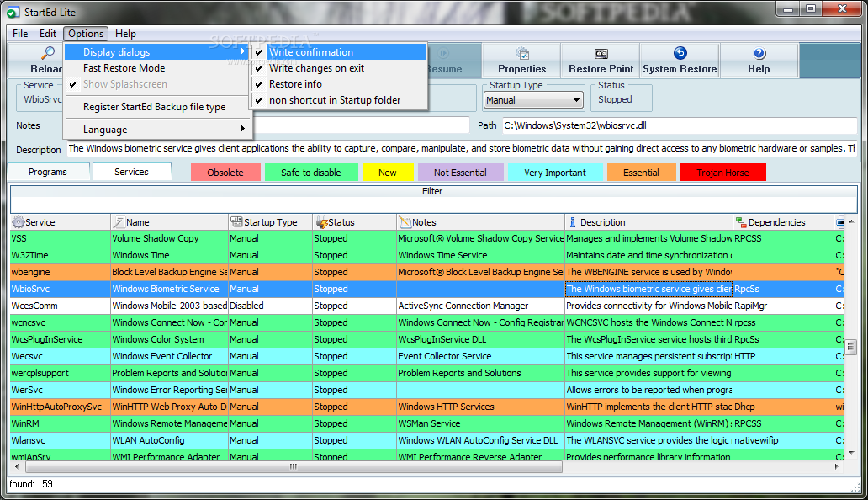Image resolution: width=868 pixels, height=500 pixels.
Task: Click the Windows Biometric Service name cell
Action: (x=169, y=289)
